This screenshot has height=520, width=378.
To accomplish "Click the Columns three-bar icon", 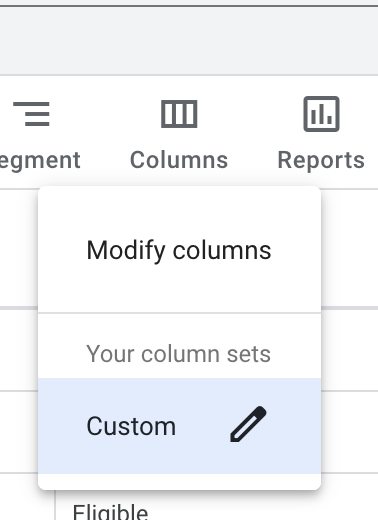I will pos(179,114).
